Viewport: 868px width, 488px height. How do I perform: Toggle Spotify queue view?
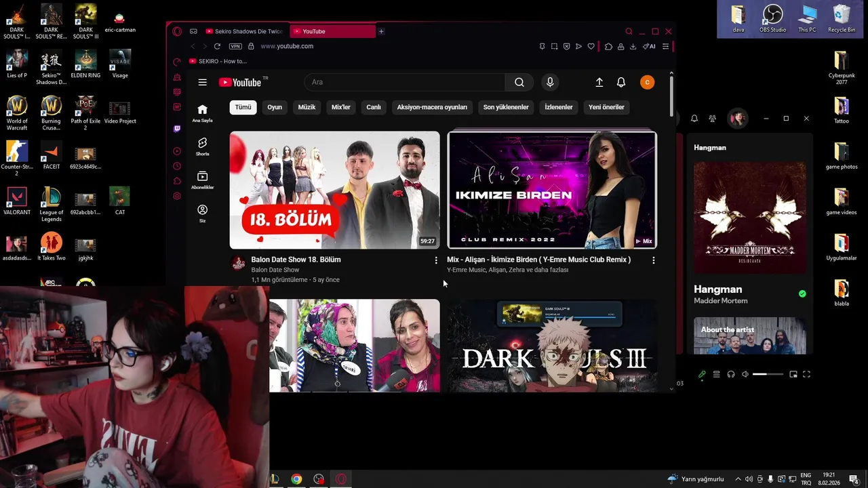point(716,374)
